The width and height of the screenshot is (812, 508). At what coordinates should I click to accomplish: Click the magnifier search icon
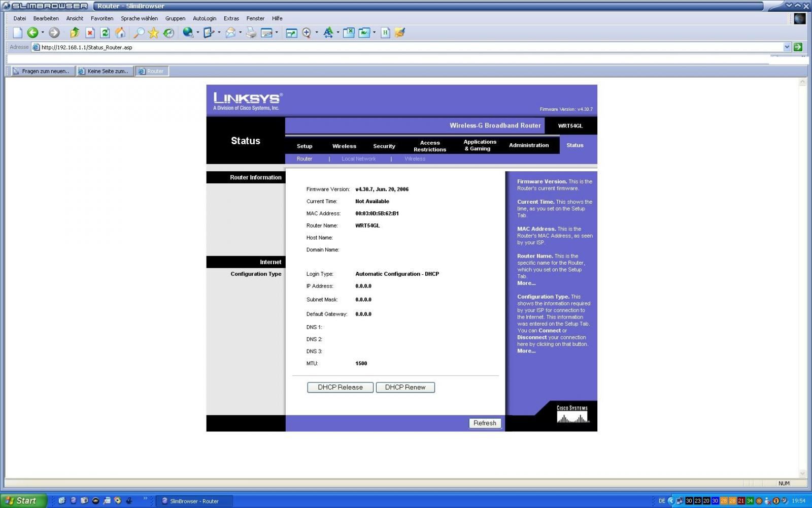click(139, 33)
